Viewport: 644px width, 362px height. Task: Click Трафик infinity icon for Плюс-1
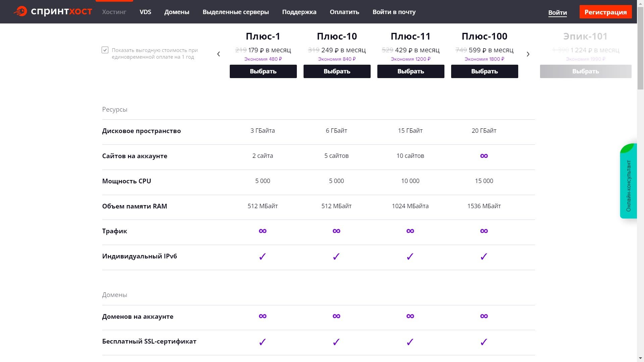click(263, 231)
